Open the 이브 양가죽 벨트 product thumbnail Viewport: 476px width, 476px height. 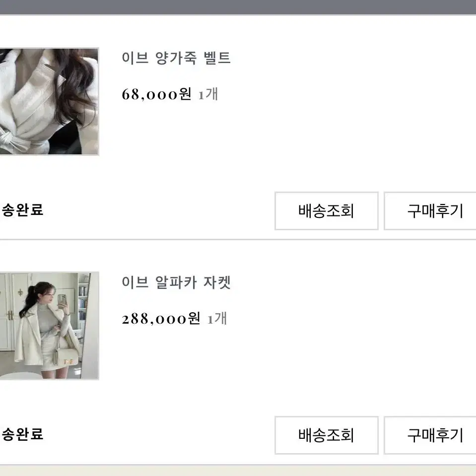(x=49, y=101)
